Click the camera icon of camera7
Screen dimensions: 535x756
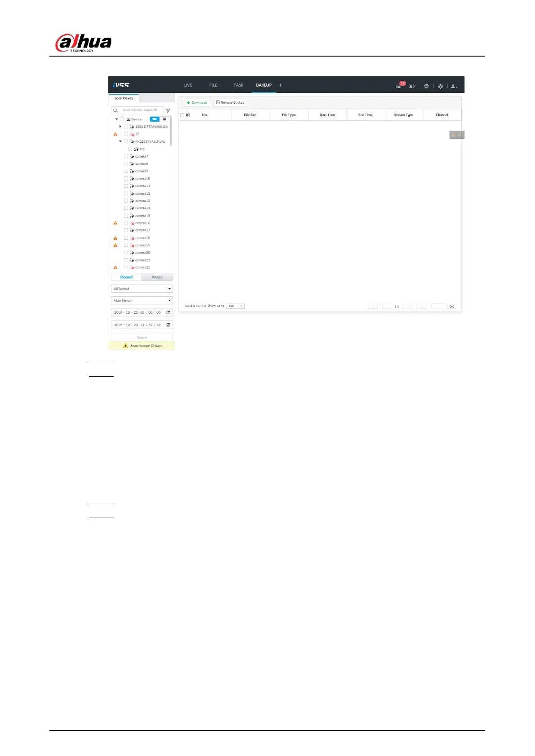click(132, 156)
